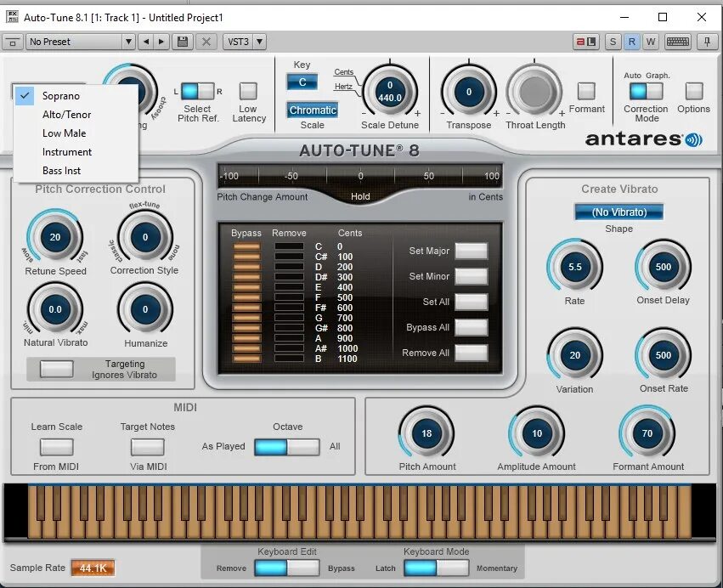Select Alto/Tenor input type

coord(76,115)
